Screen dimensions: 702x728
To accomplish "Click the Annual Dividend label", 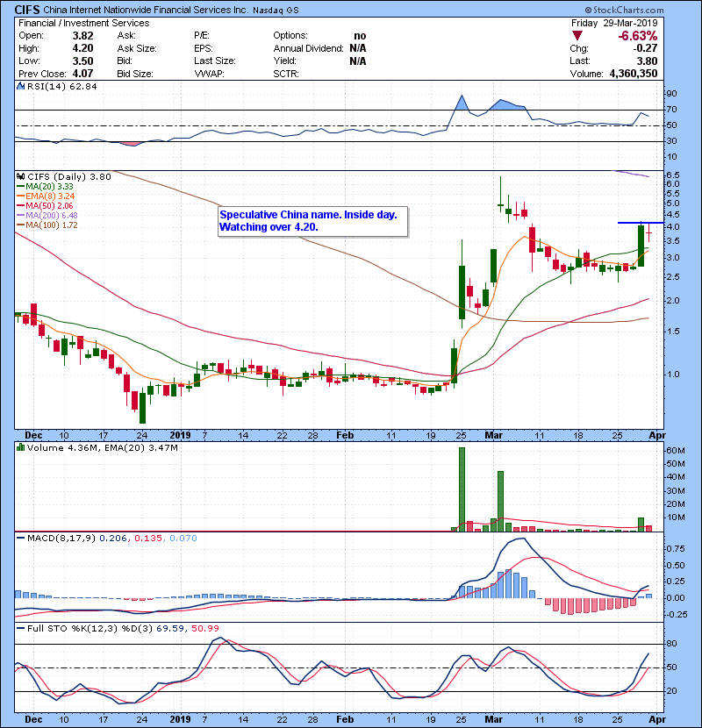I will tap(309, 48).
